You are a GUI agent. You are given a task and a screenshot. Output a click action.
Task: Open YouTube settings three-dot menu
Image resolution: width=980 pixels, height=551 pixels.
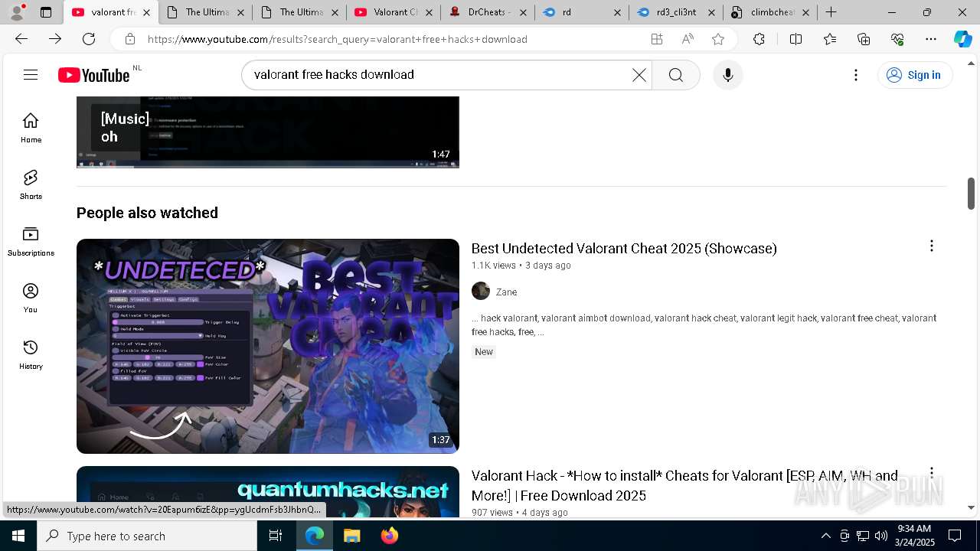click(x=856, y=74)
